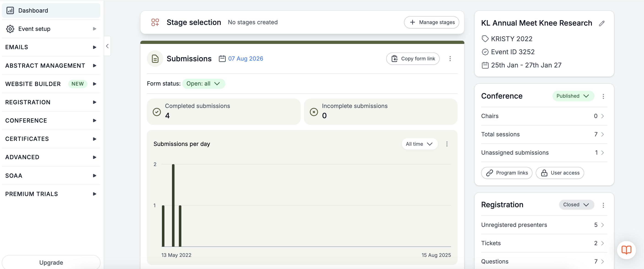The width and height of the screenshot is (644, 269).
Task: Collapse the sidebar with the chevron handle
Action: (107, 46)
